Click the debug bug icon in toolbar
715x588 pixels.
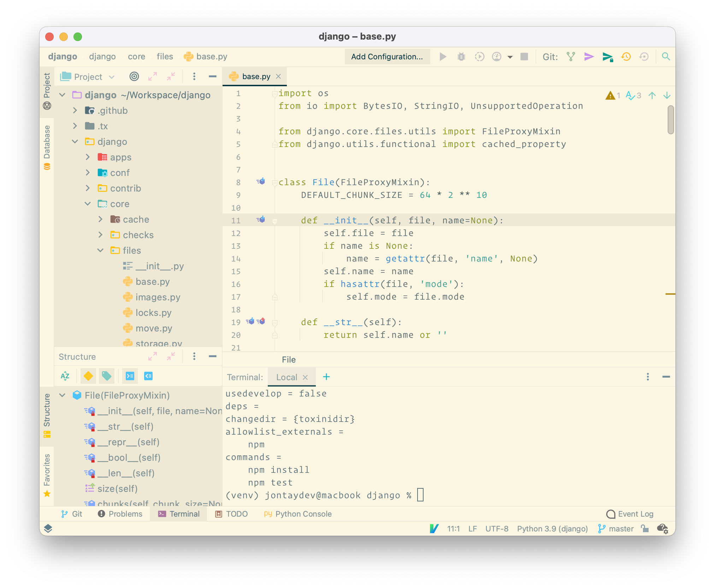pos(461,57)
